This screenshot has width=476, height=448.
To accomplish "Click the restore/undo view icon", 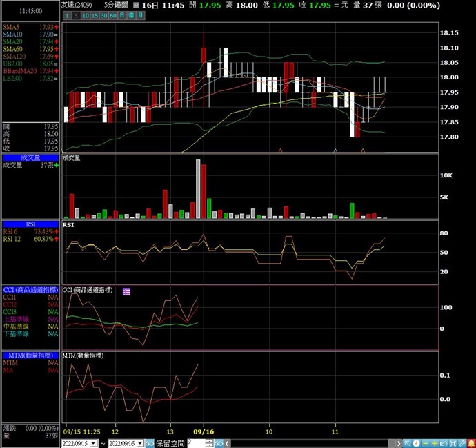I will (444, 443).
